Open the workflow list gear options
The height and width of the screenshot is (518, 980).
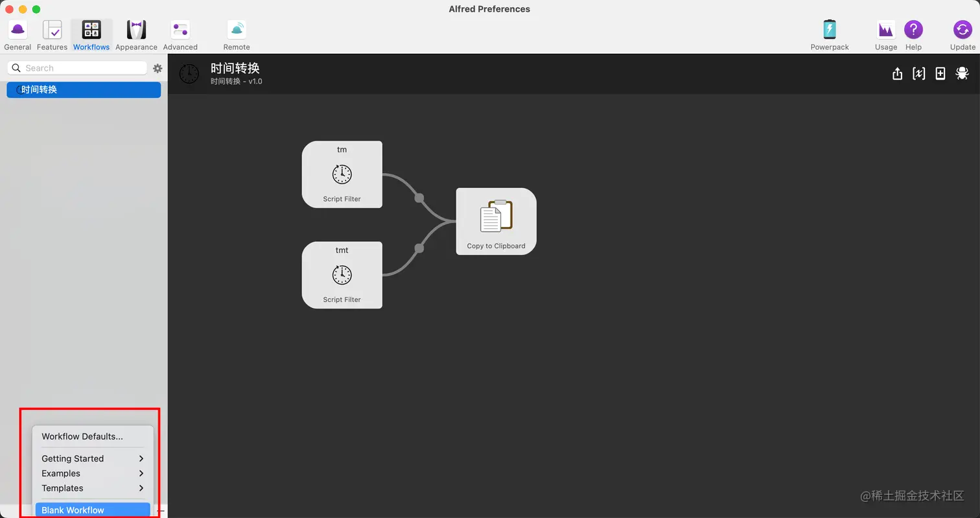coord(157,68)
